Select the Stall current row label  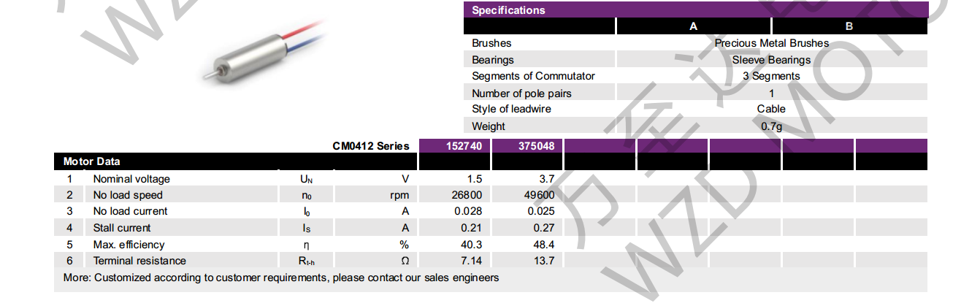pyautogui.click(x=122, y=228)
